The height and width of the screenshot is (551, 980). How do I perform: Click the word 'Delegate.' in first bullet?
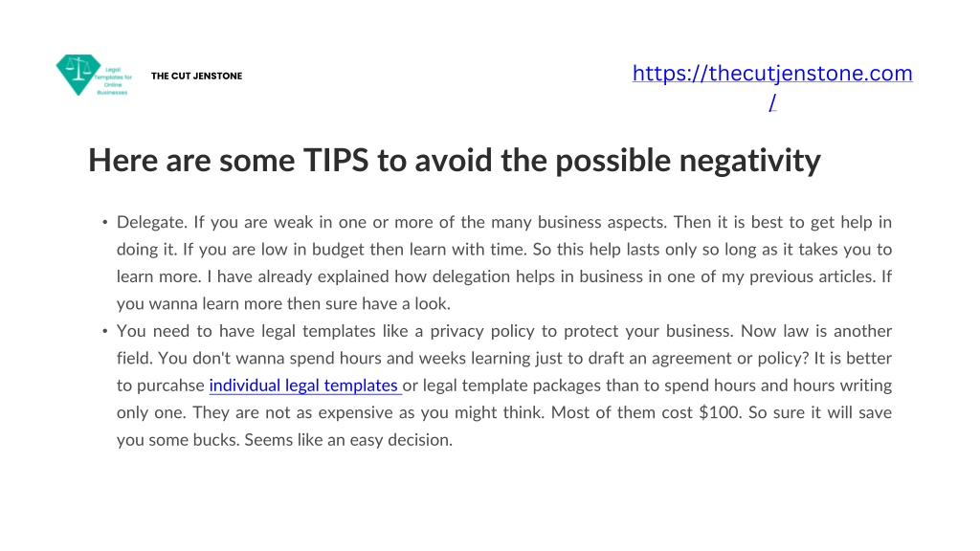(152, 222)
